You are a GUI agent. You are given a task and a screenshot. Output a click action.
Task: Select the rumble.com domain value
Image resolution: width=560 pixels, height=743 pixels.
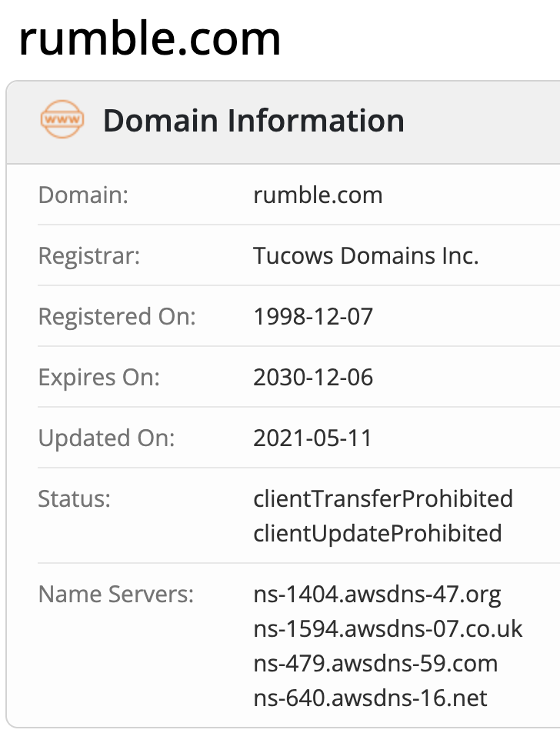(318, 195)
